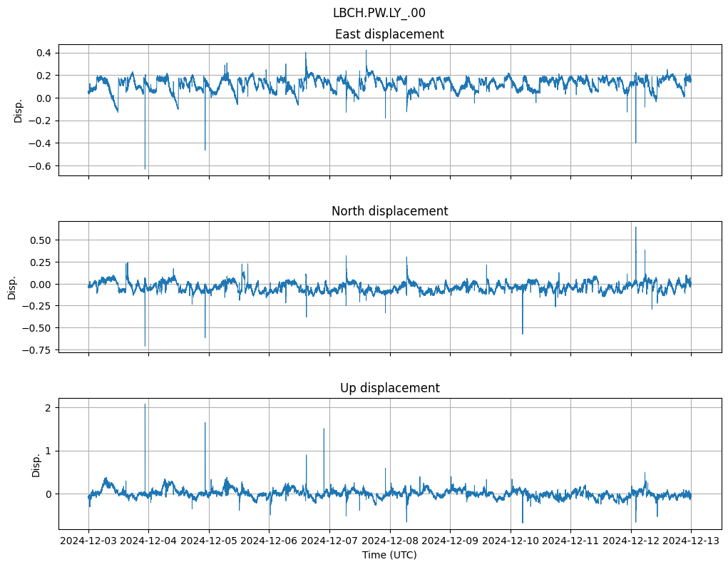
Task: Select the 2024-12-03 date tick label
Action: [x=88, y=541]
